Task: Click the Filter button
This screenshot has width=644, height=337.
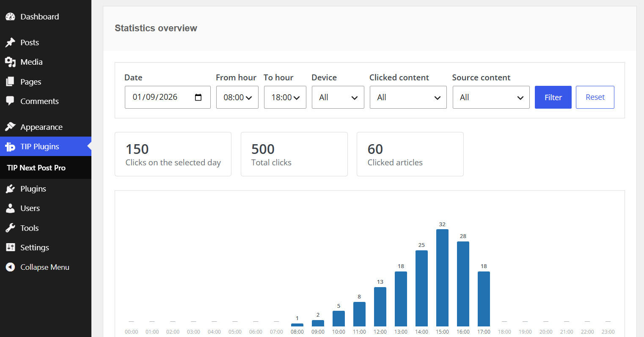Action: pos(553,97)
